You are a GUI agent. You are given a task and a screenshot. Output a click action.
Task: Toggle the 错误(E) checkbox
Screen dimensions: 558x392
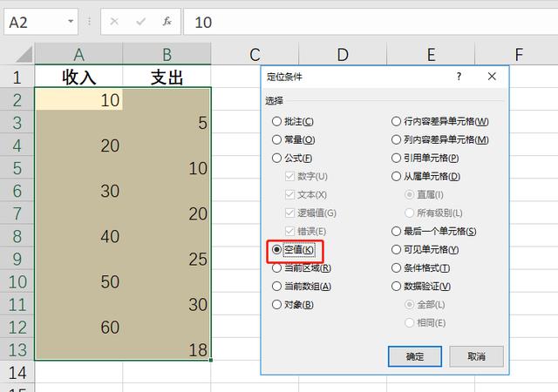305,231
